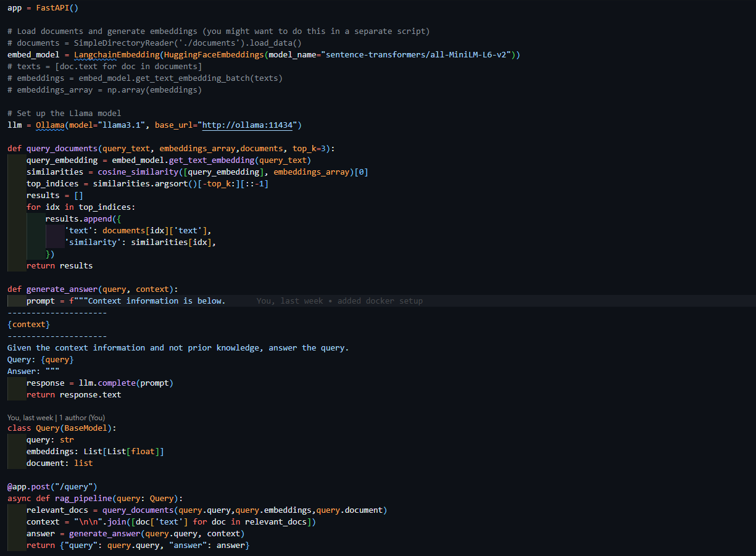Click the 'query: str' field
756x556 pixels.
pyautogui.click(x=50, y=440)
